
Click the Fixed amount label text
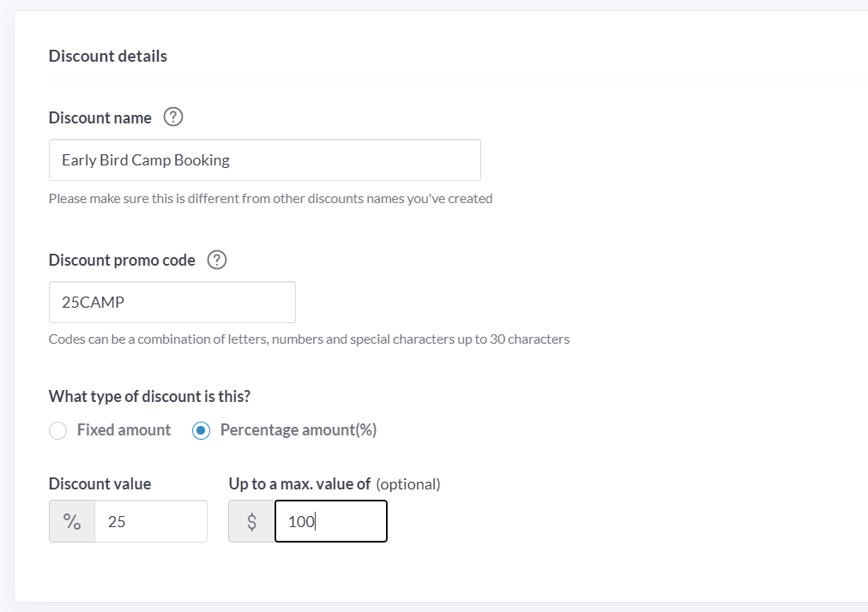[x=124, y=429]
